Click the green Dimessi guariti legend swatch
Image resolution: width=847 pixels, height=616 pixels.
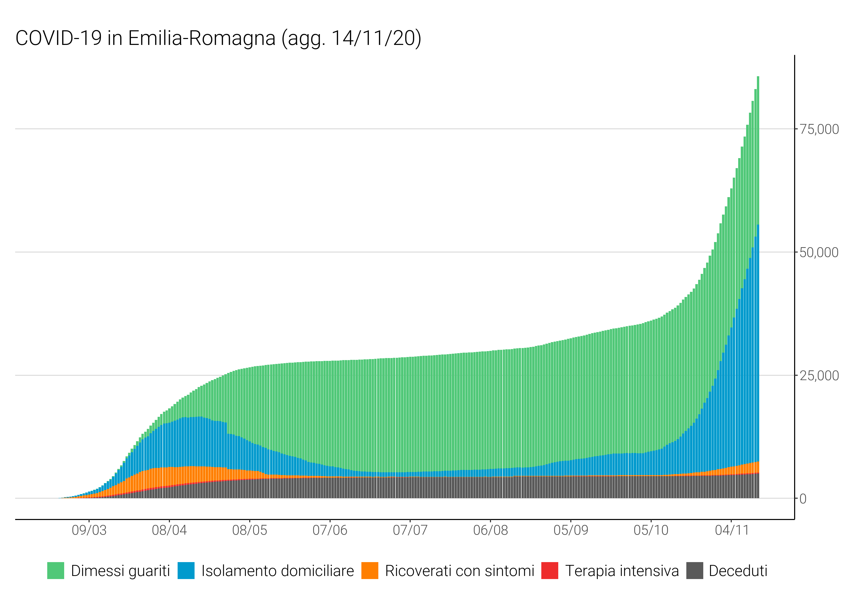coord(56,570)
